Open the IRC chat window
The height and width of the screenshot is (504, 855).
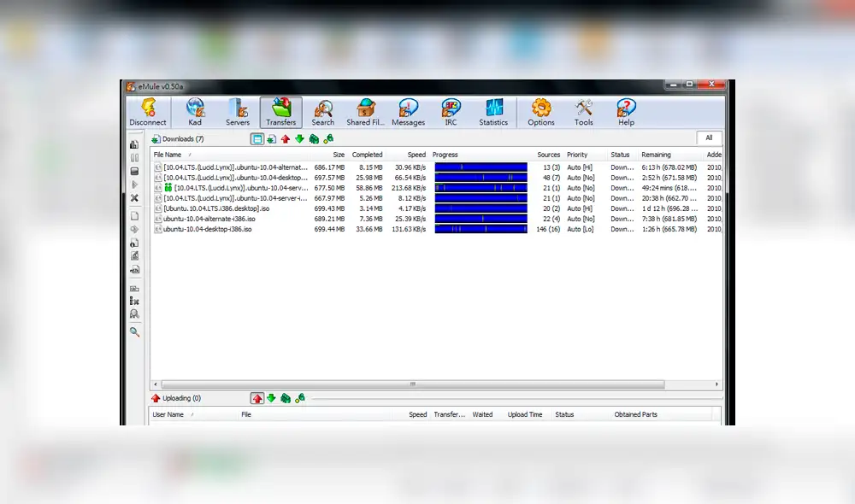click(451, 111)
